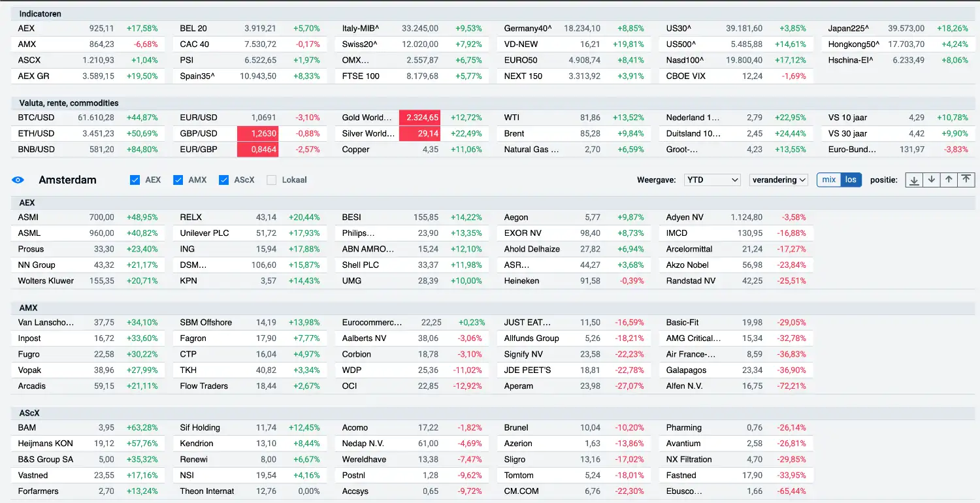980x503 pixels.
Task: Select Sif Holding
Action: point(200,428)
